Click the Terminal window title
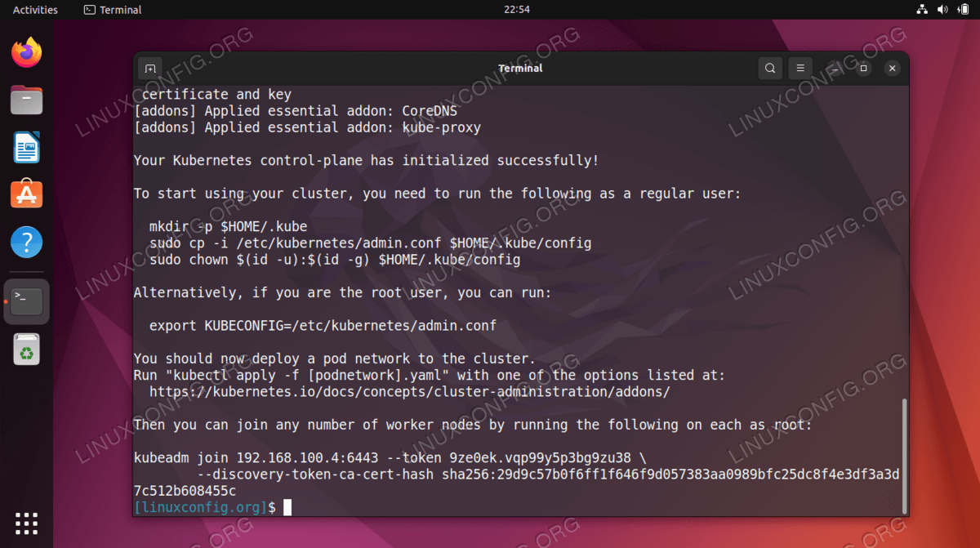The height and width of the screenshot is (548, 980). pyautogui.click(x=520, y=69)
